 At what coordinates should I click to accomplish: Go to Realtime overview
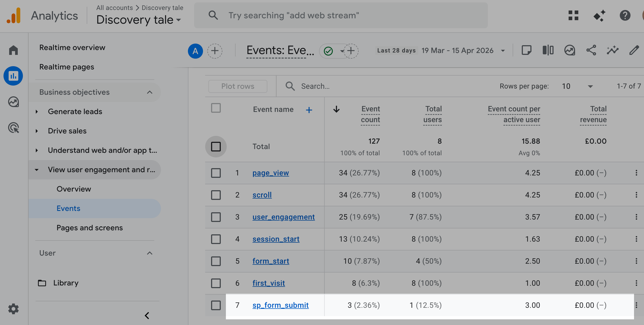(x=72, y=48)
